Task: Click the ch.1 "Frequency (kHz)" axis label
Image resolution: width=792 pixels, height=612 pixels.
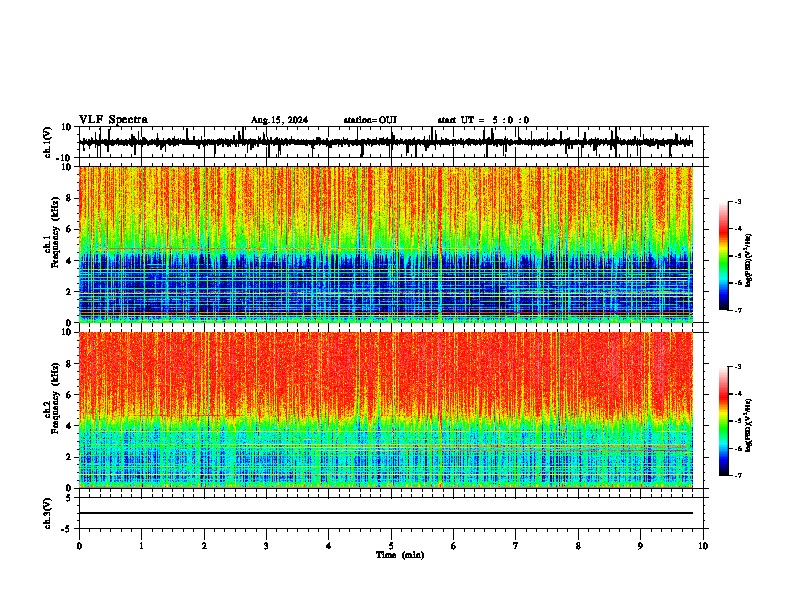Action: [x=56, y=232]
